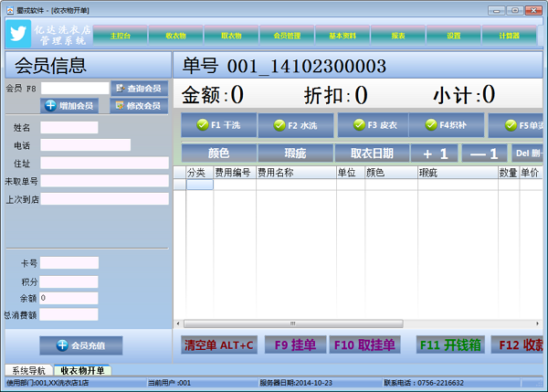Viewport: 548px width, 392px height.
Task: Click the 会员 F8 input field
Action: pos(75,88)
